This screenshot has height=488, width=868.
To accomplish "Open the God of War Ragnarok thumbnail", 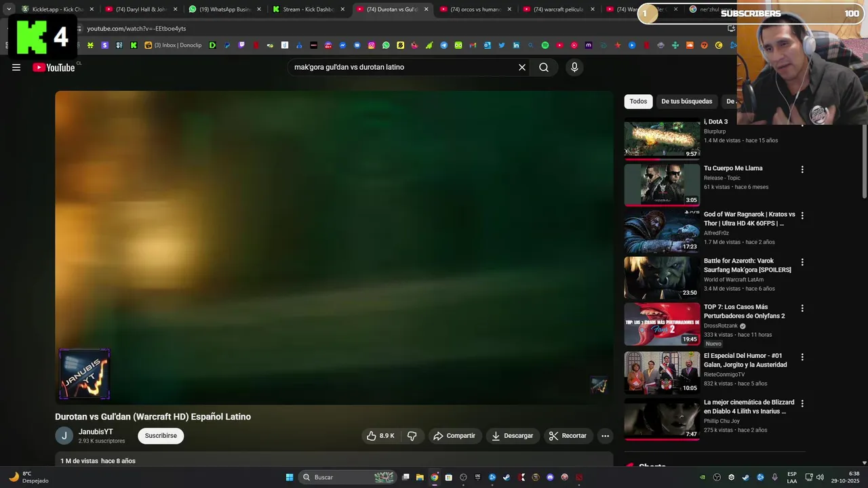I will pyautogui.click(x=662, y=230).
